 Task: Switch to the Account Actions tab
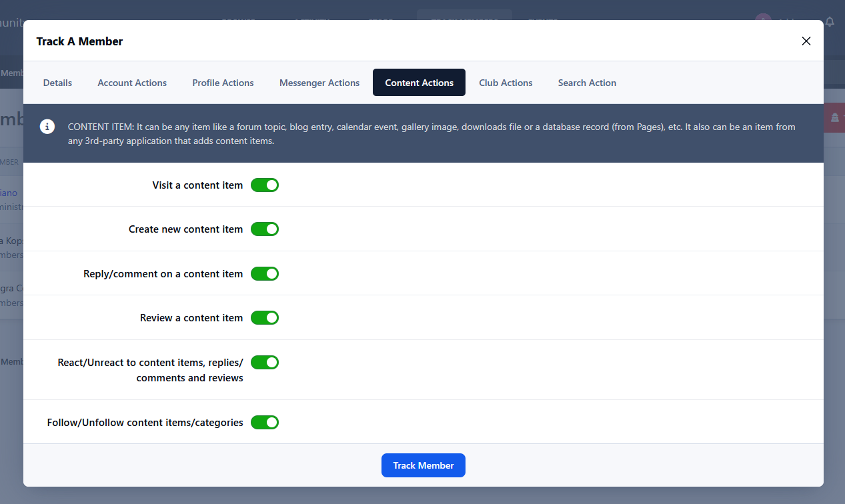point(132,83)
